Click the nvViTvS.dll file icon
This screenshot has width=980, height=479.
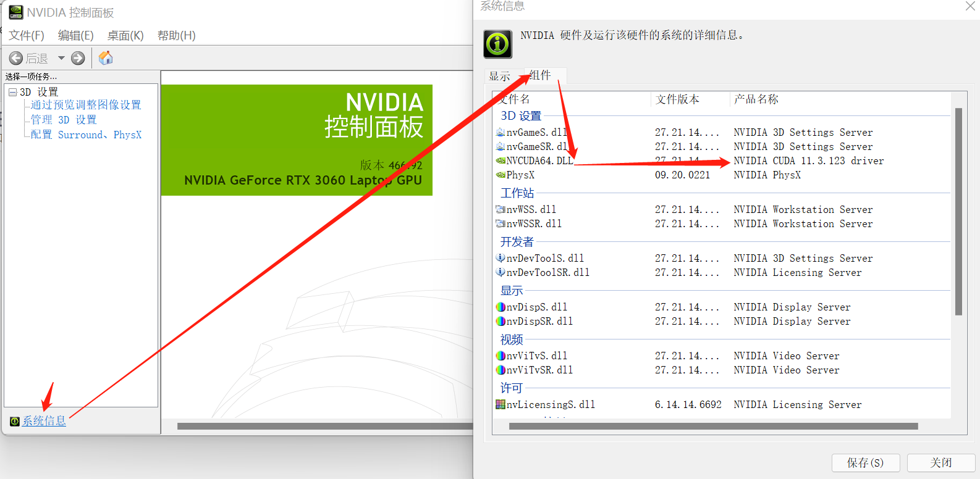[501, 356]
